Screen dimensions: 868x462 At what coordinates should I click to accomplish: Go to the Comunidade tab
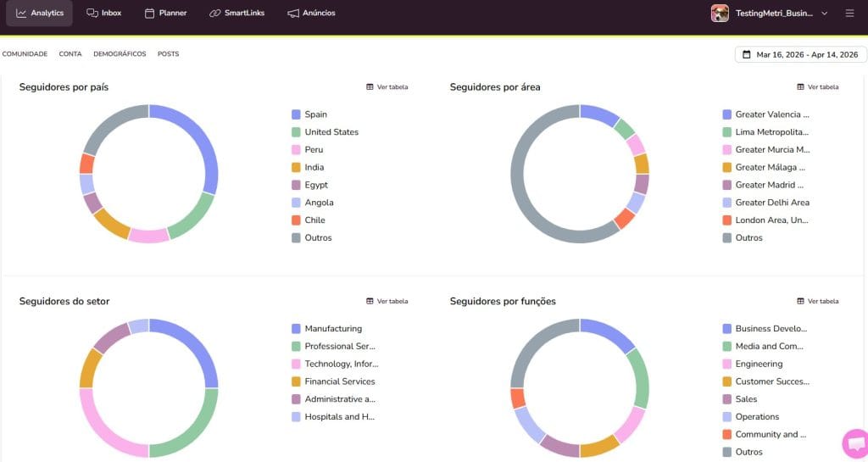click(25, 54)
